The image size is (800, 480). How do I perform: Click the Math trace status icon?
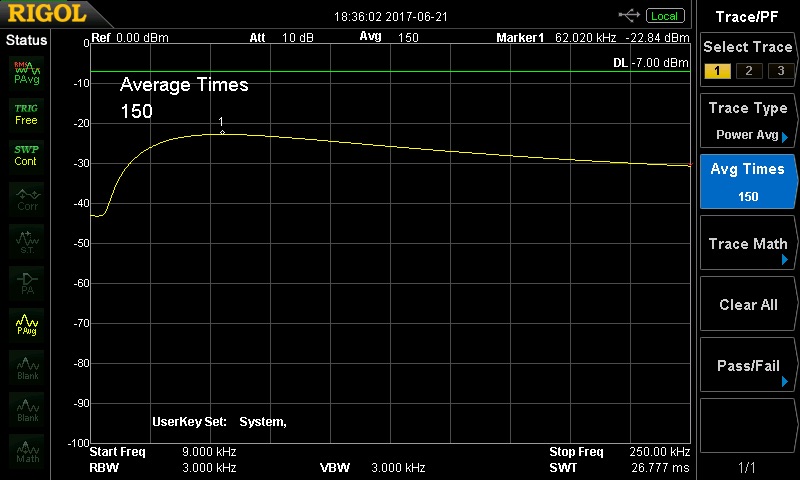tap(27, 451)
